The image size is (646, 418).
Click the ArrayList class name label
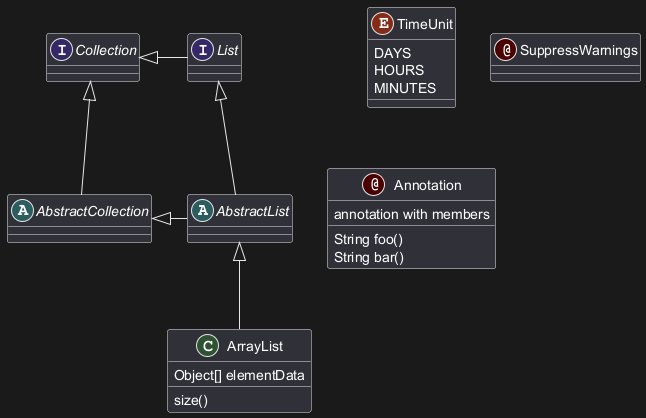[x=254, y=347]
